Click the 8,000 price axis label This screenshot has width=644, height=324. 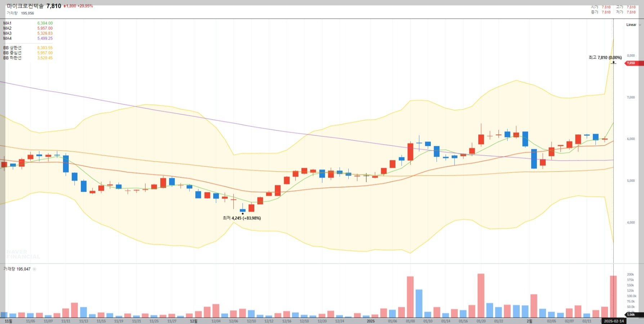pyautogui.click(x=631, y=56)
